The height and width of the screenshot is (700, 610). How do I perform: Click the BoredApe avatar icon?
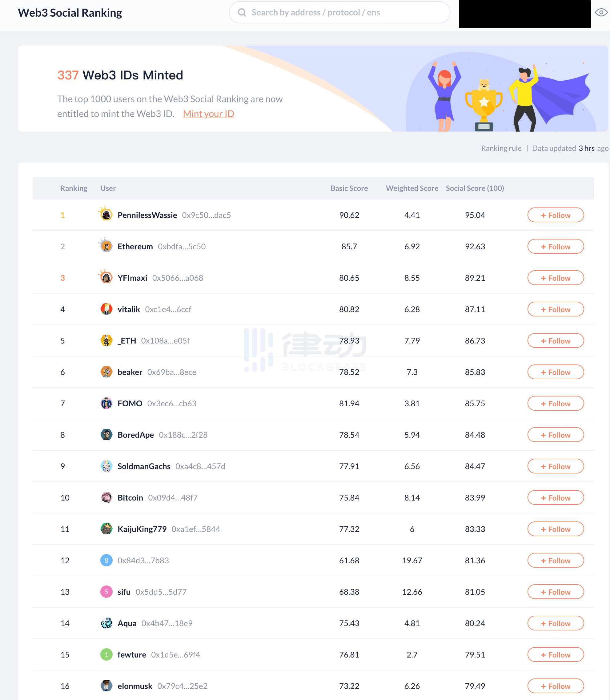point(106,435)
